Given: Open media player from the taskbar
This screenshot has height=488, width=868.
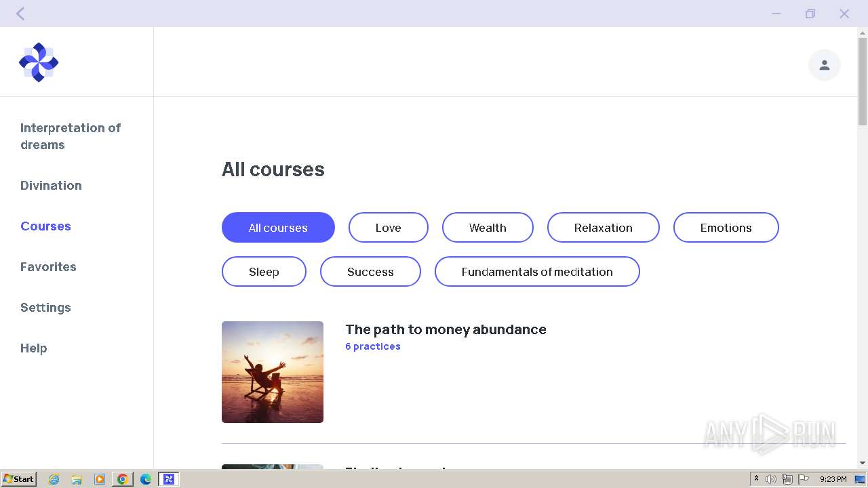Looking at the screenshot, I should (x=100, y=479).
